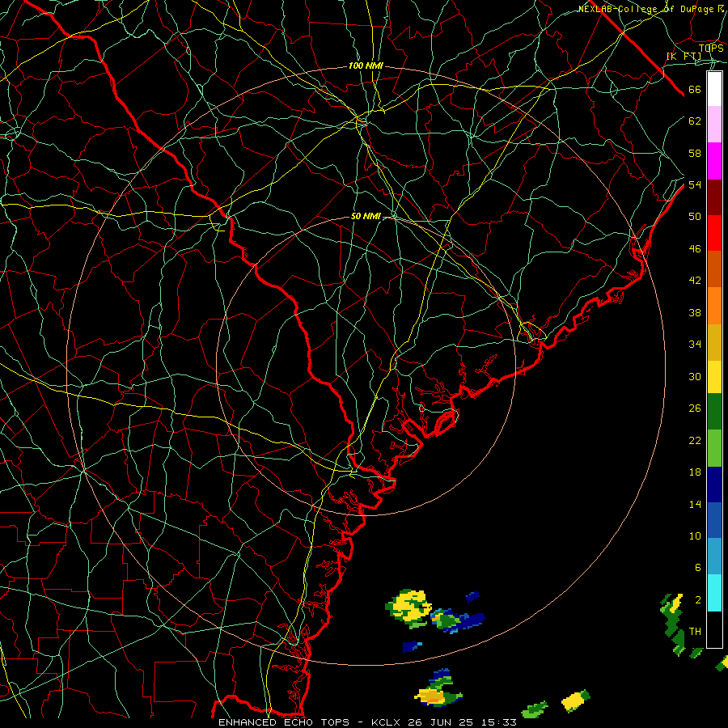Click the 'TOPS' legend heading

click(711, 48)
